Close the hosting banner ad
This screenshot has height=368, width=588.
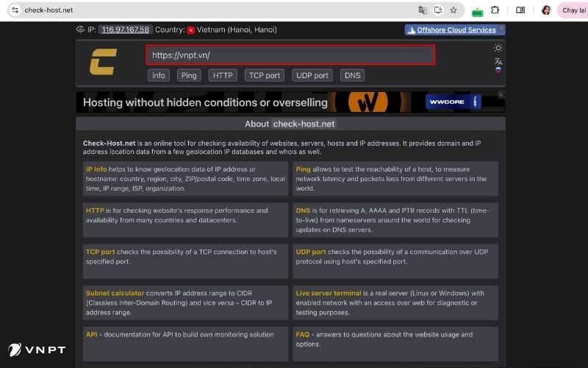pyautogui.click(x=501, y=95)
